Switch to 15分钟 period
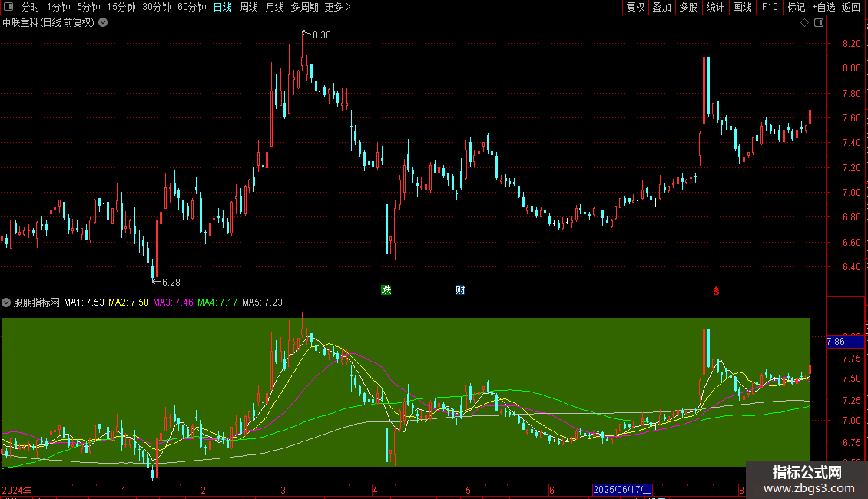 tap(121, 7)
